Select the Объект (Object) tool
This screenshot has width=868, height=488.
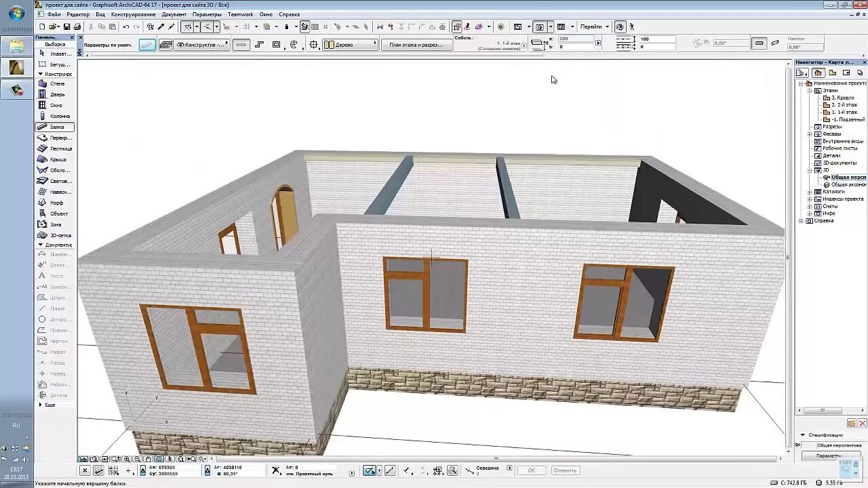point(54,213)
